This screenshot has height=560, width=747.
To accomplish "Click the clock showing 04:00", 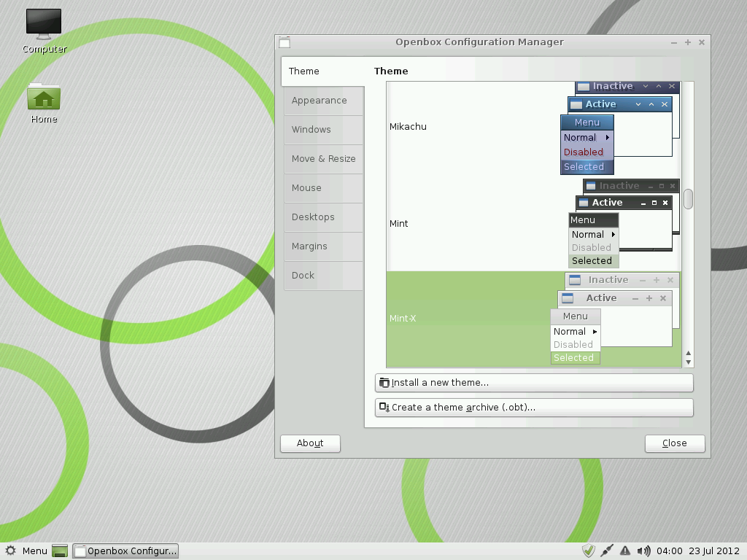I will [670, 551].
